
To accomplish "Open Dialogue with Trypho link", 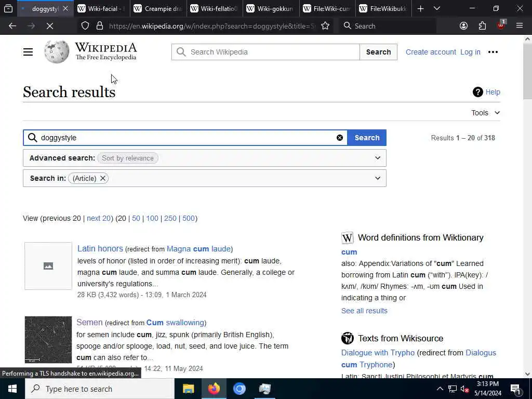I will [378, 353].
